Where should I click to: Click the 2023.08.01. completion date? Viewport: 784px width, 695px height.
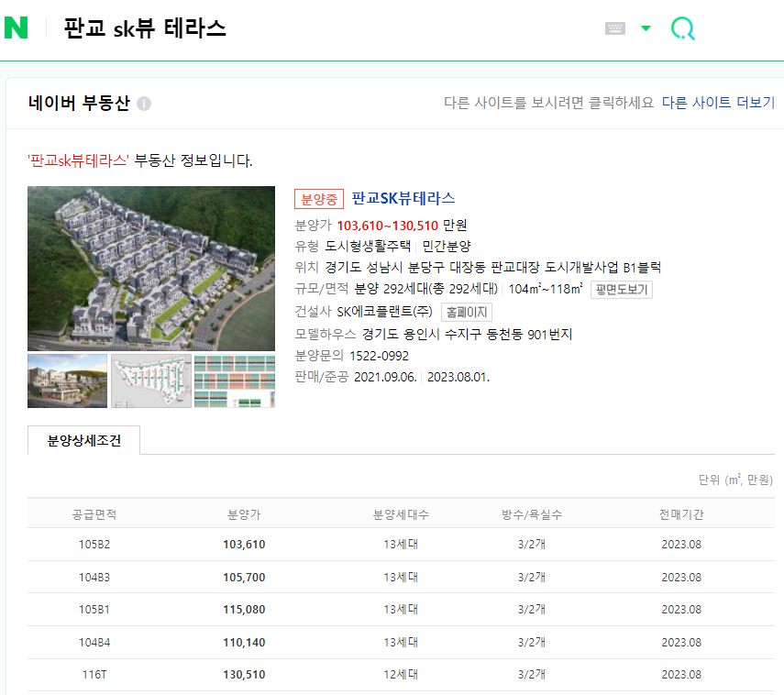point(458,377)
